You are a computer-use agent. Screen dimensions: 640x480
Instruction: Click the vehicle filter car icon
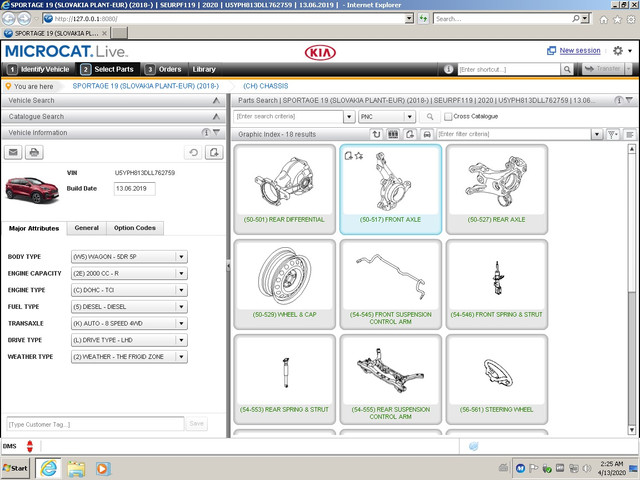(427, 134)
